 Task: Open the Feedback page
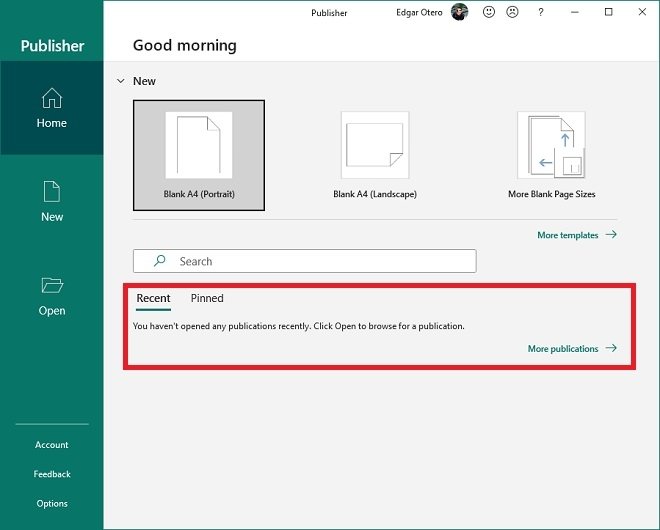[52, 474]
